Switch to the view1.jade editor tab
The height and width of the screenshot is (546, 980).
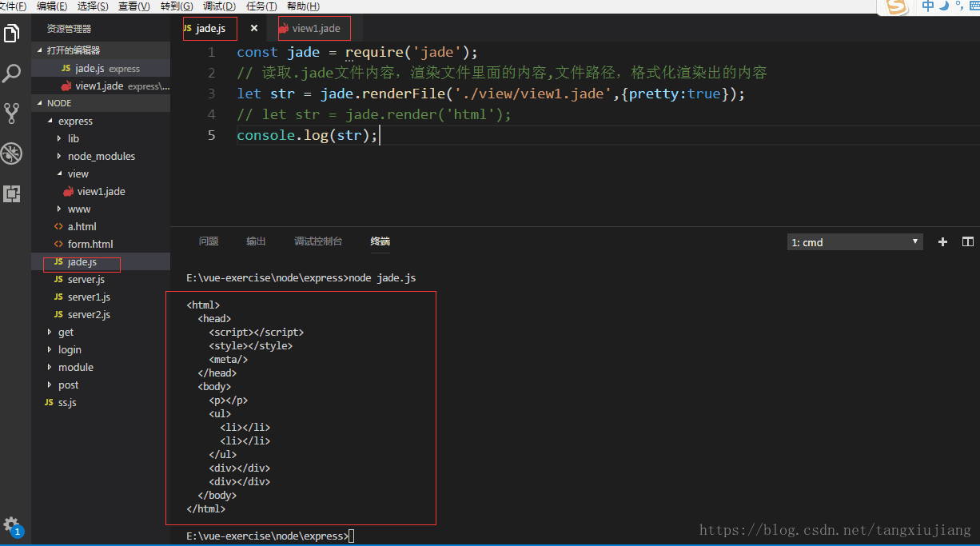(x=314, y=28)
